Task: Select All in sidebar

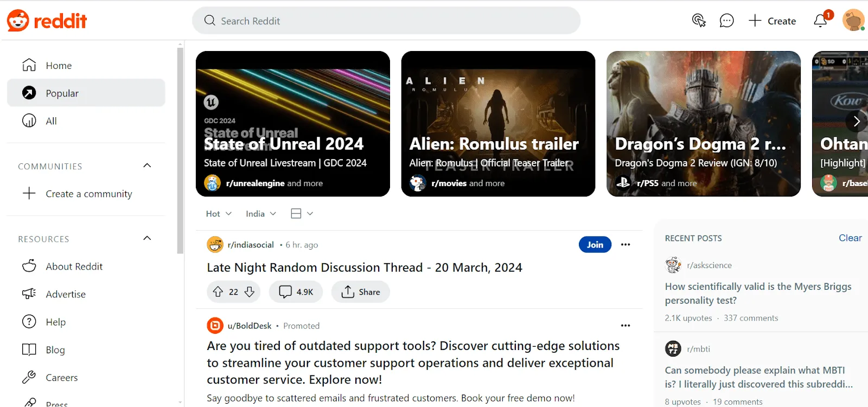Action: pos(86,120)
